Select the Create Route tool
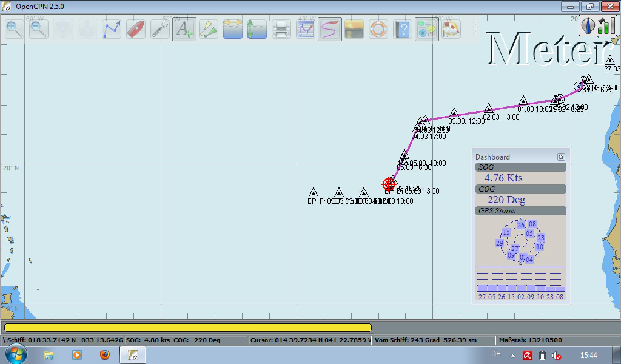The height and width of the screenshot is (364, 621). click(x=112, y=29)
